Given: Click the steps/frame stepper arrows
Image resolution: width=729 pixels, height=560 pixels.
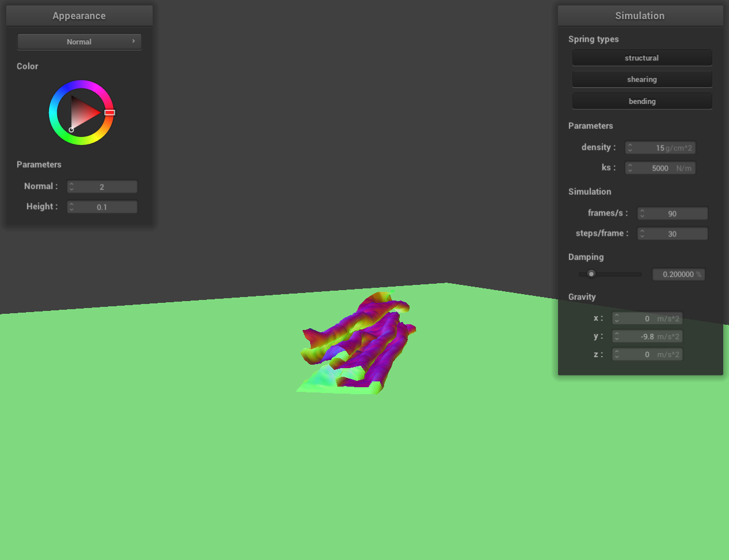Looking at the screenshot, I should click(x=642, y=234).
